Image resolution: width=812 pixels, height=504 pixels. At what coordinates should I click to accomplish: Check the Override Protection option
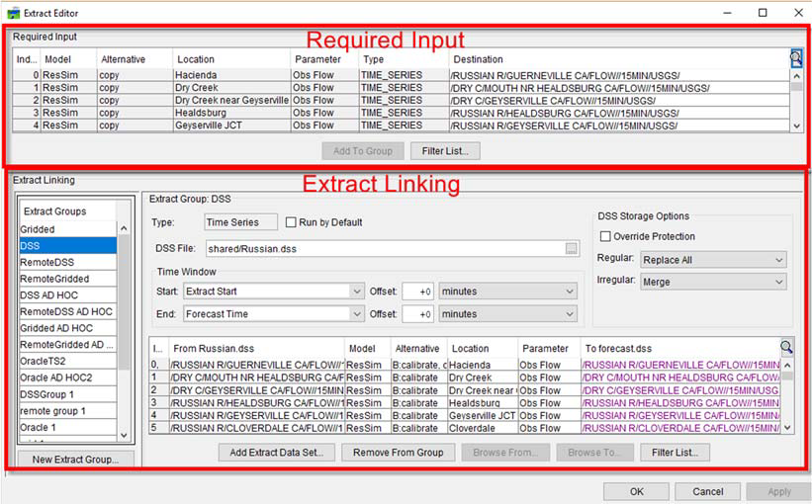(x=606, y=237)
